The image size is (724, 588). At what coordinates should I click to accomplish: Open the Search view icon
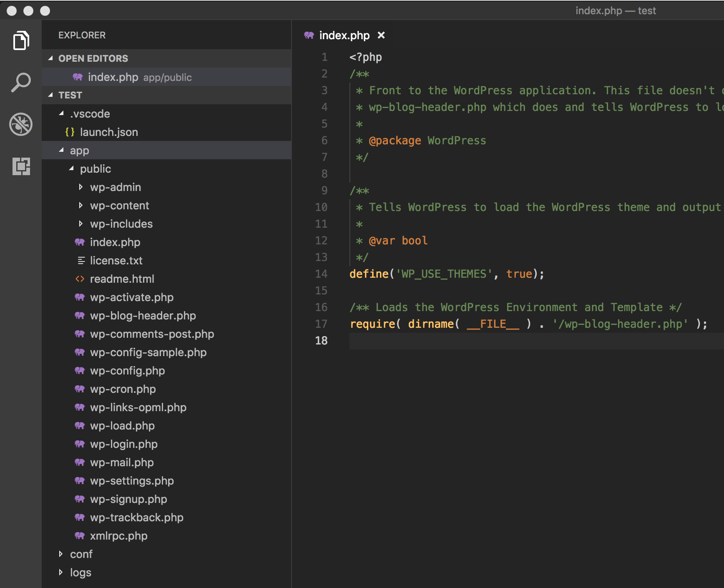click(x=21, y=83)
